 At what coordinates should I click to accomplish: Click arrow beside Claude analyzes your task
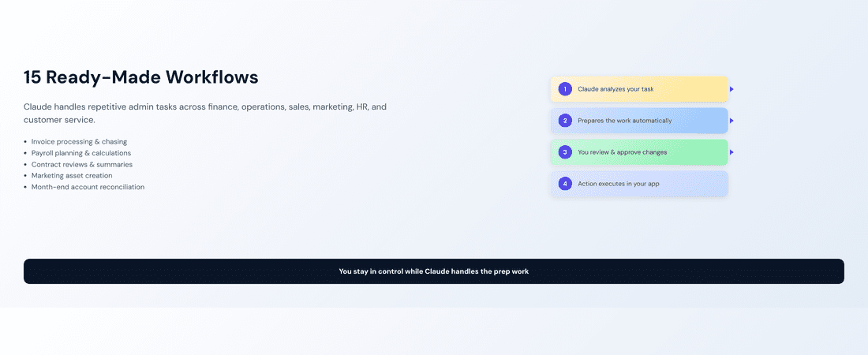click(x=731, y=88)
